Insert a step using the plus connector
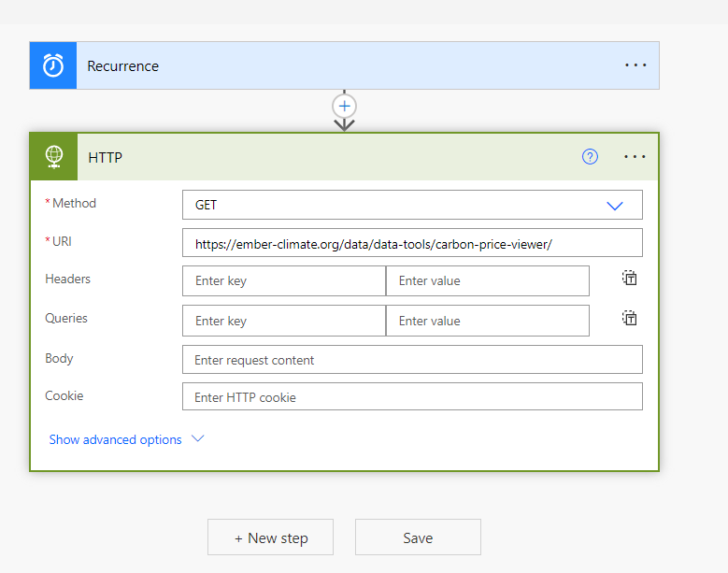 (345, 106)
